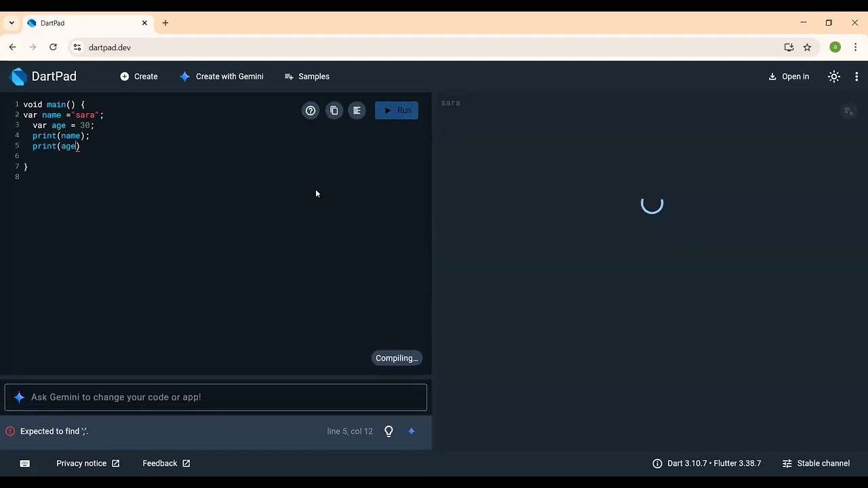This screenshot has height=488, width=868.
Task: Click the Gemini sparkle in prompt box
Action: pos(19,397)
